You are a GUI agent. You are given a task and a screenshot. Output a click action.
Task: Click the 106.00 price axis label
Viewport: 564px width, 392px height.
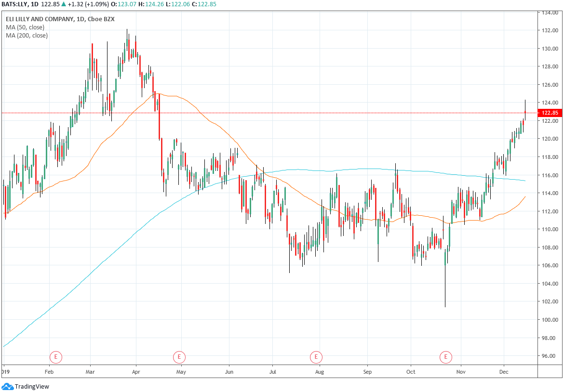click(x=550, y=265)
